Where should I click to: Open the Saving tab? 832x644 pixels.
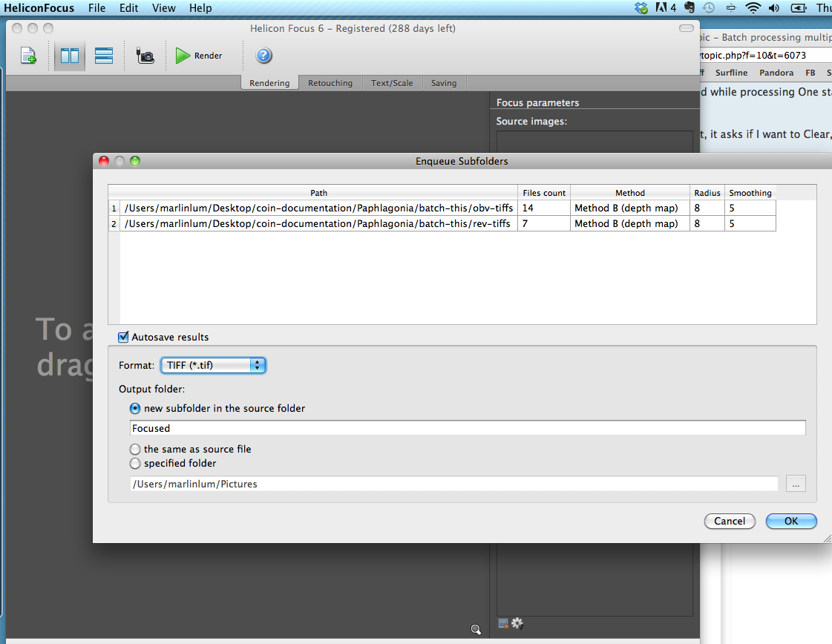click(444, 83)
